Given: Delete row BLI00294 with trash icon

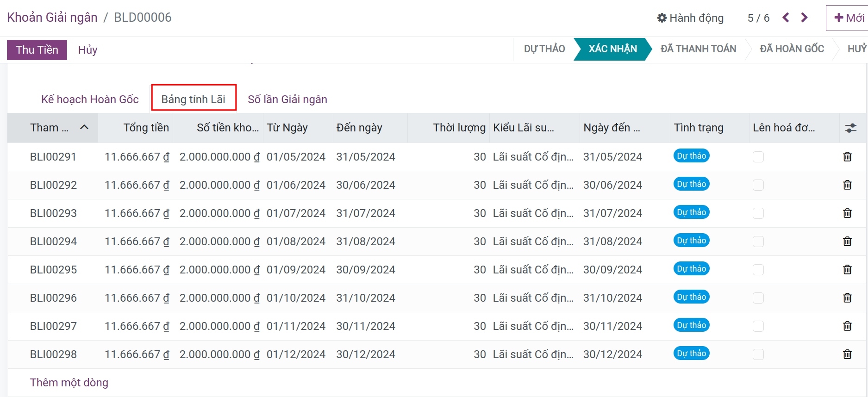Looking at the screenshot, I should [x=847, y=242].
